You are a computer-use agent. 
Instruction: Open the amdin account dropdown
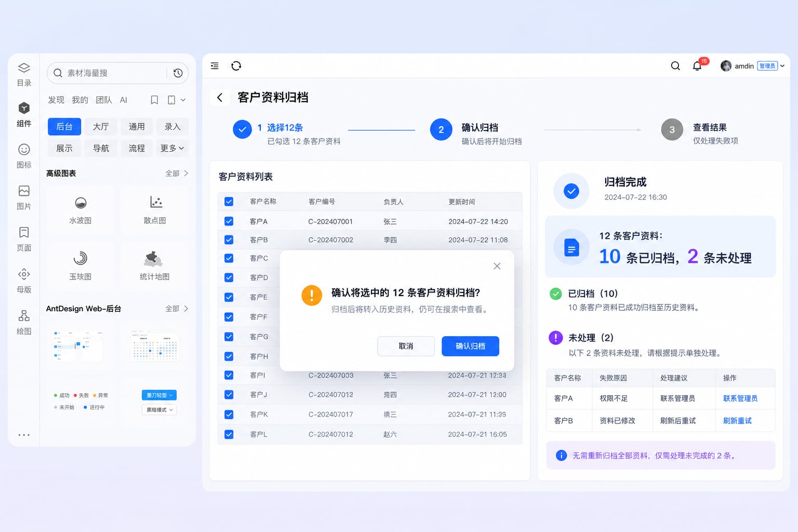pos(752,66)
